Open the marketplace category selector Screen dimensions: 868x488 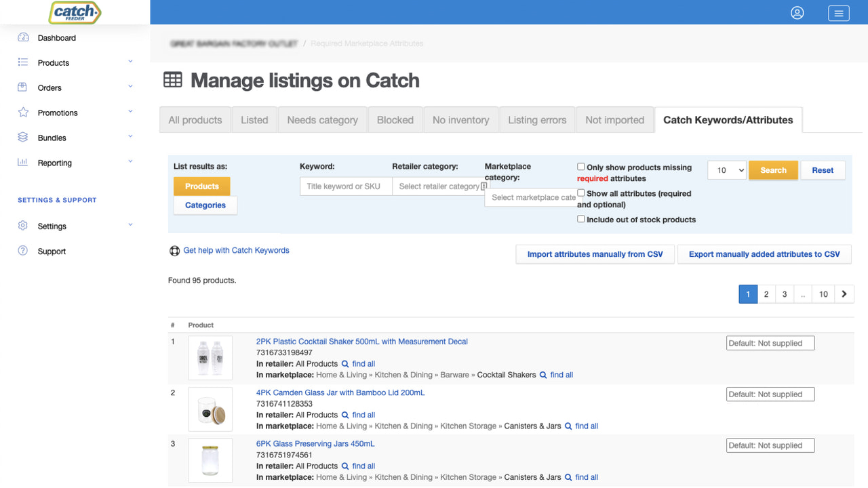[531, 197]
